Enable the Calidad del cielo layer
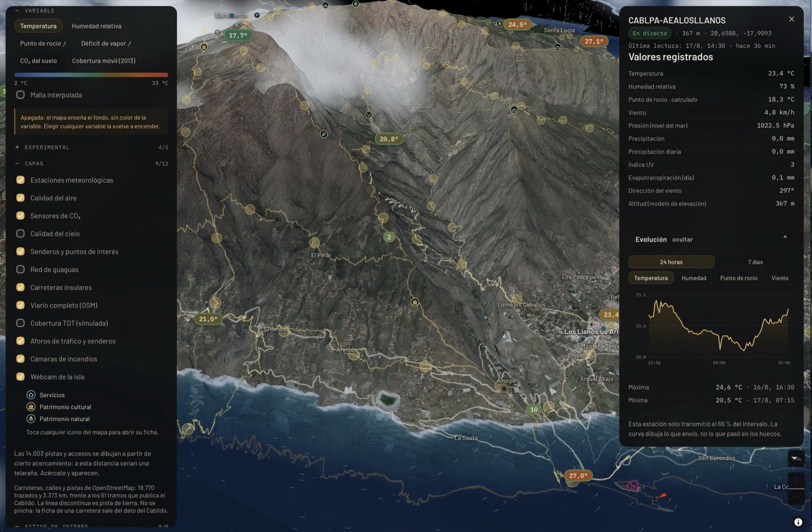 pyautogui.click(x=20, y=234)
